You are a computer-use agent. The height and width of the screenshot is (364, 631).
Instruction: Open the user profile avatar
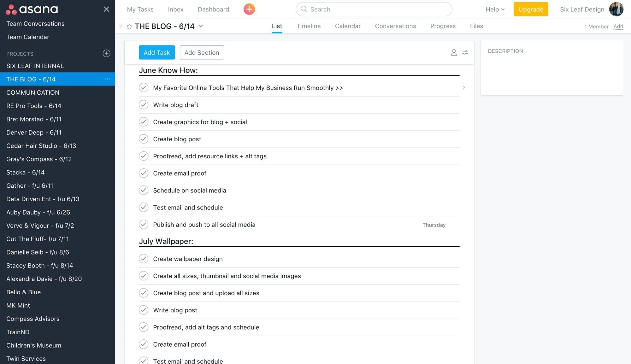pos(616,9)
